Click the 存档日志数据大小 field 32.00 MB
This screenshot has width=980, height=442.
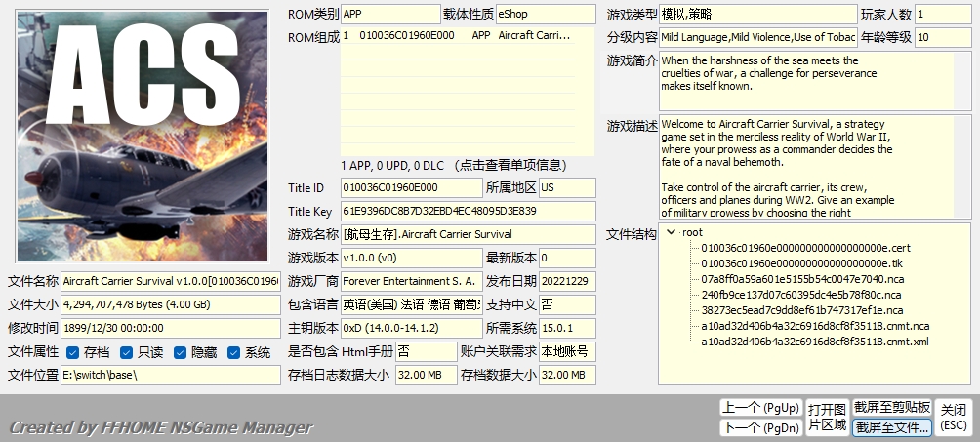(x=427, y=375)
